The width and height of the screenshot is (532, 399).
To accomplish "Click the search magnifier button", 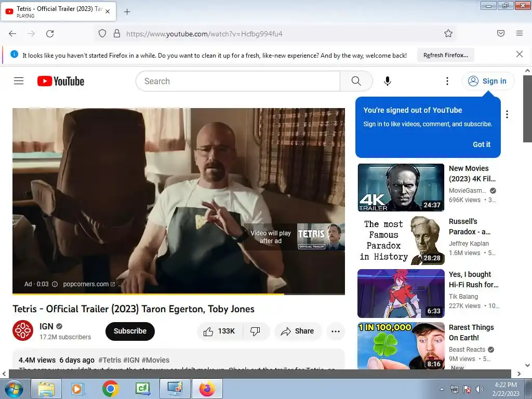I will (x=356, y=81).
